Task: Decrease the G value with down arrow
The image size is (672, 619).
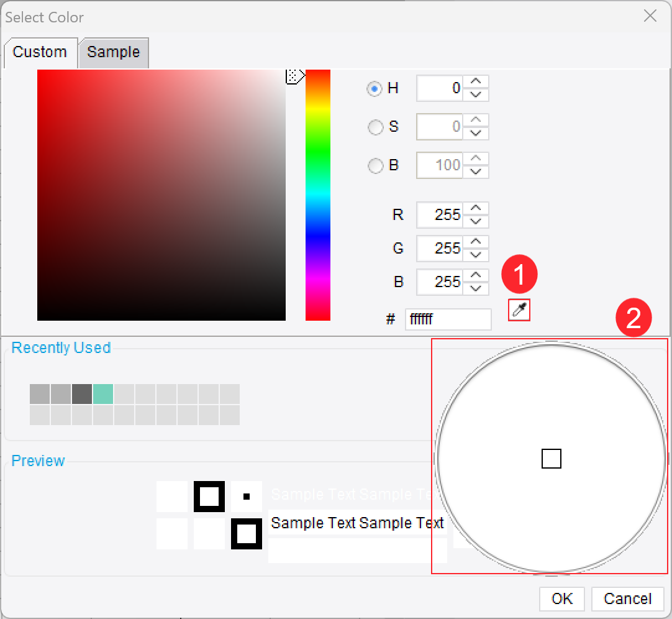Action: [x=476, y=255]
